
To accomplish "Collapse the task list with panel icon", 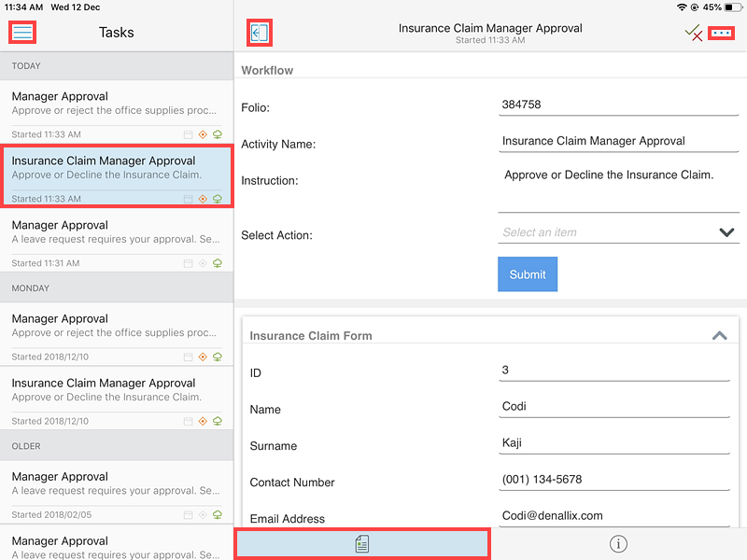I will 260,33.
